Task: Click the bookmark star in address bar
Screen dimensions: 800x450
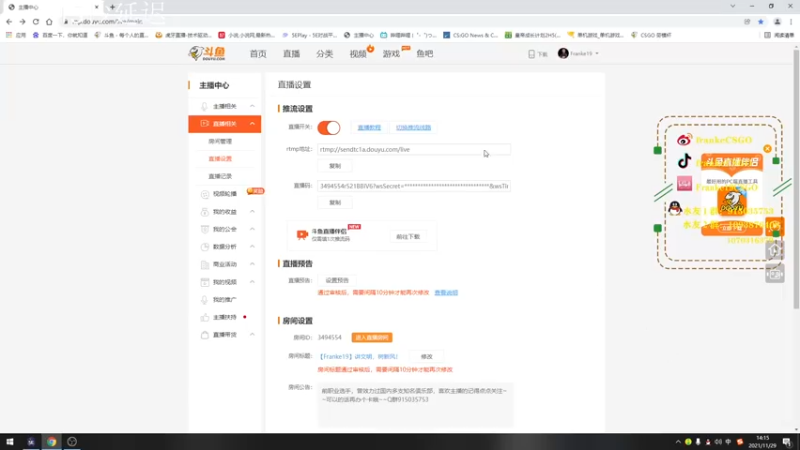Action: pos(761,21)
